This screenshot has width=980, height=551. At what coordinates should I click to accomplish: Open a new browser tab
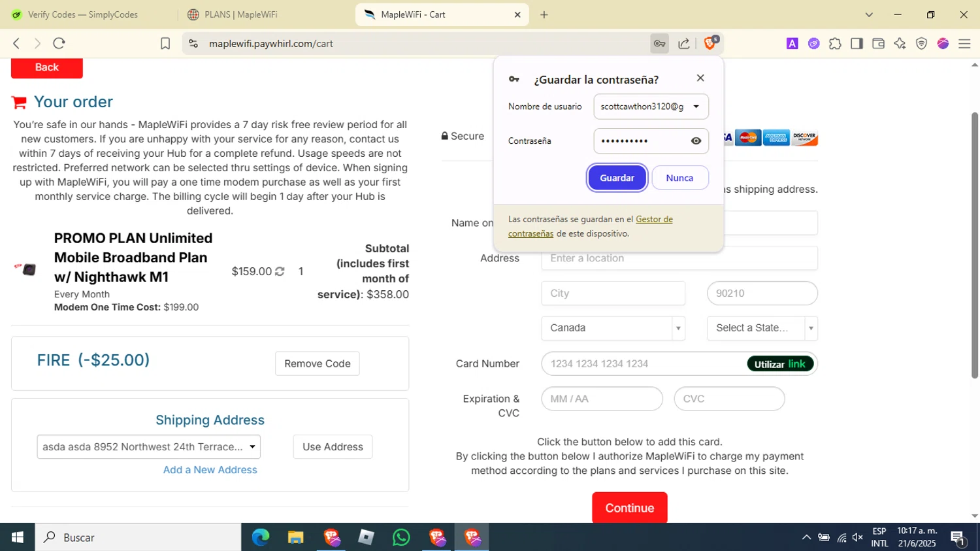point(544,14)
